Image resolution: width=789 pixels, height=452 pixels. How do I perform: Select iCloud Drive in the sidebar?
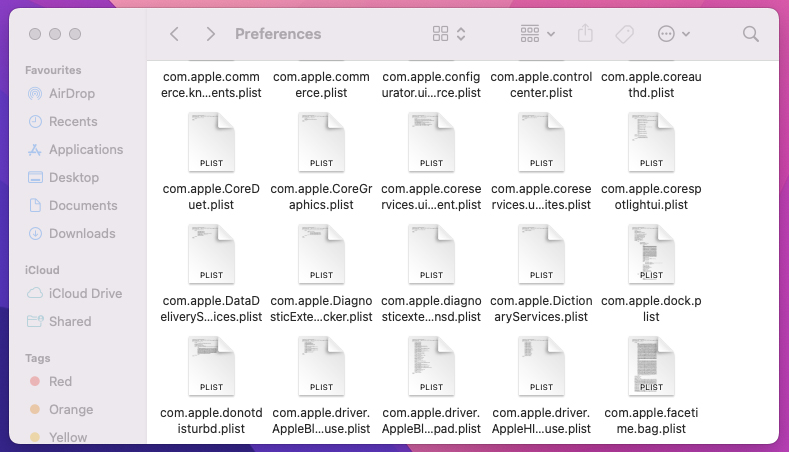click(x=74, y=293)
